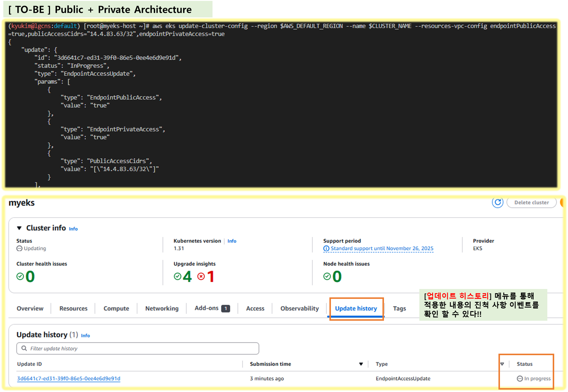The image size is (568, 392).
Task: Click the Provider value EKS
Action: click(477, 249)
